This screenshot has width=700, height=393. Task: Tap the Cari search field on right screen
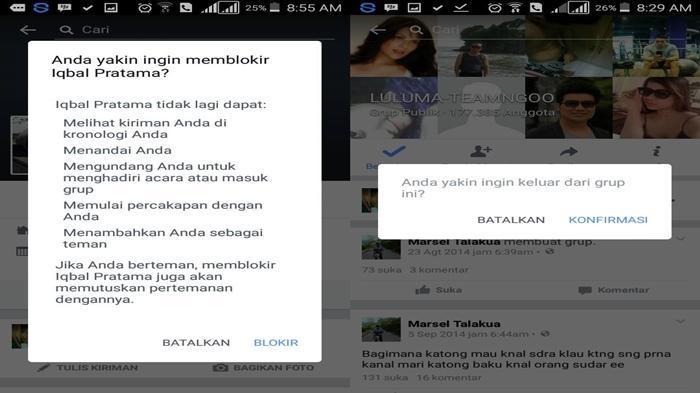[x=546, y=30]
